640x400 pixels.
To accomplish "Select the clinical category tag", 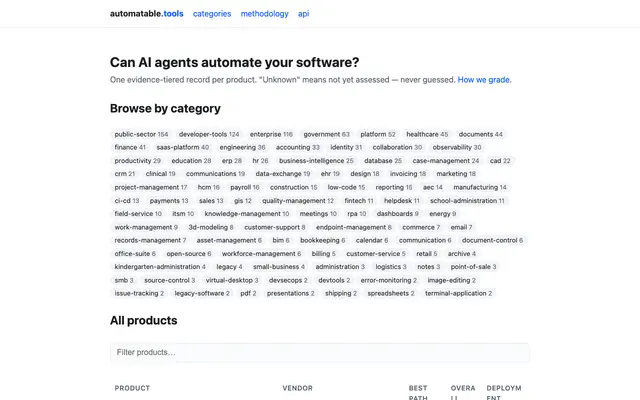I will click(160, 174).
